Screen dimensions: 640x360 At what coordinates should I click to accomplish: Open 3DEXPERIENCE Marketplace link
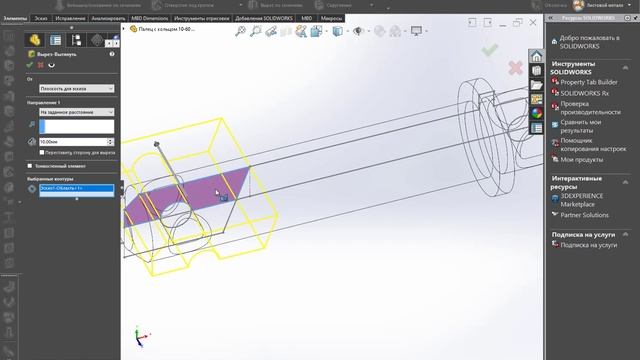tap(581, 200)
